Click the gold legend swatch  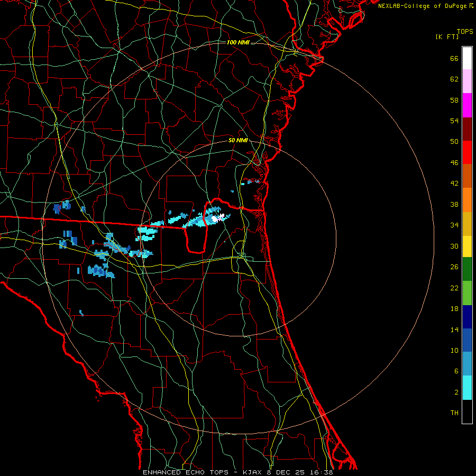coord(467,224)
